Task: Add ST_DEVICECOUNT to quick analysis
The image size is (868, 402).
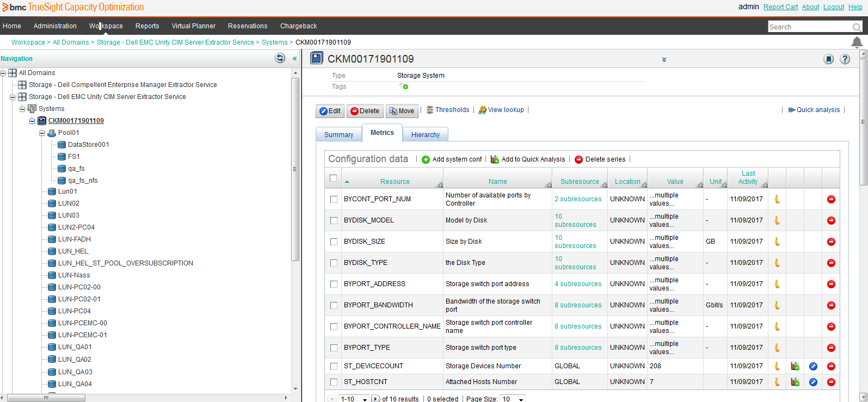Action: tap(795, 366)
